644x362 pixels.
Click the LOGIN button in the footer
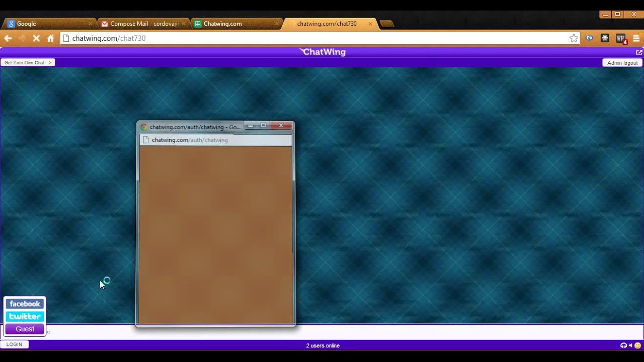click(x=14, y=344)
